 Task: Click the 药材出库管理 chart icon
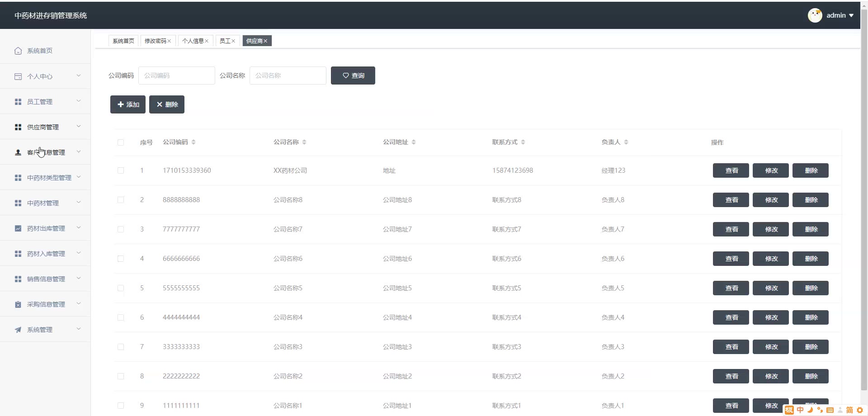(18, 228)
